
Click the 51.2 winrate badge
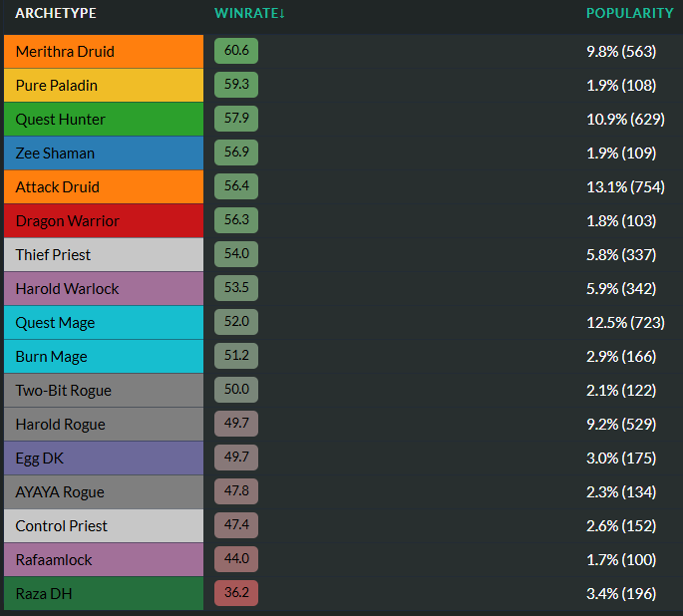click(x=236, y=356)
